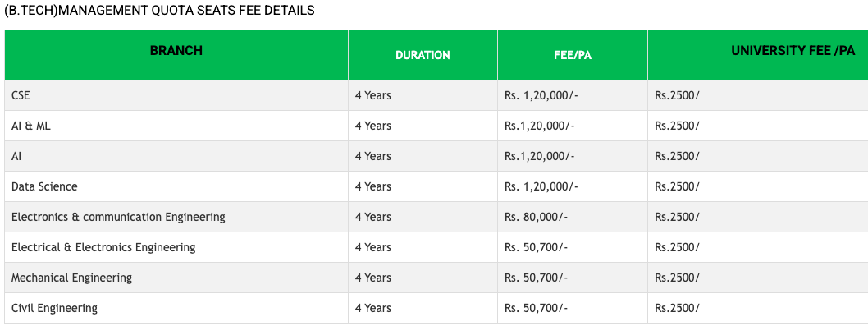Click the CSE fee Rs. 1,20,000/-
Image resolution: width=868 pixels, height=326 pixels.
pyautogui.click(x=573, y=95)
